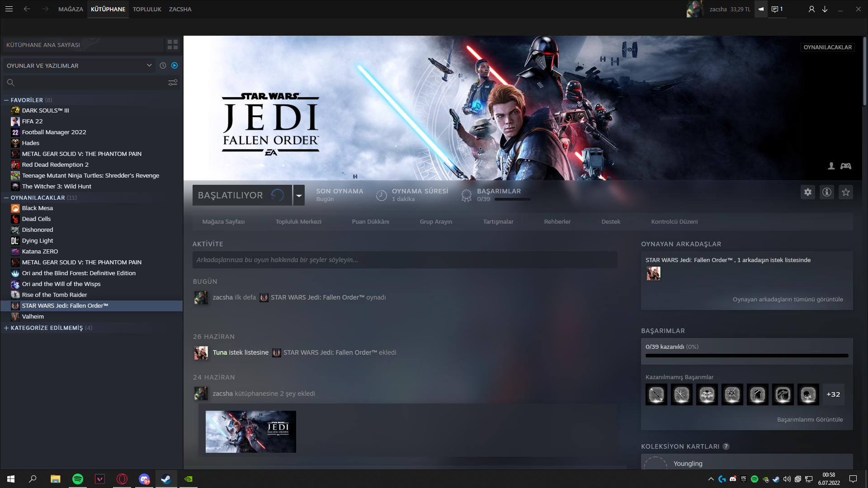Screen dimensions: 868x488
Task: Open launch options arrow beside Başlatılıyor
Action: pos(299,196)
